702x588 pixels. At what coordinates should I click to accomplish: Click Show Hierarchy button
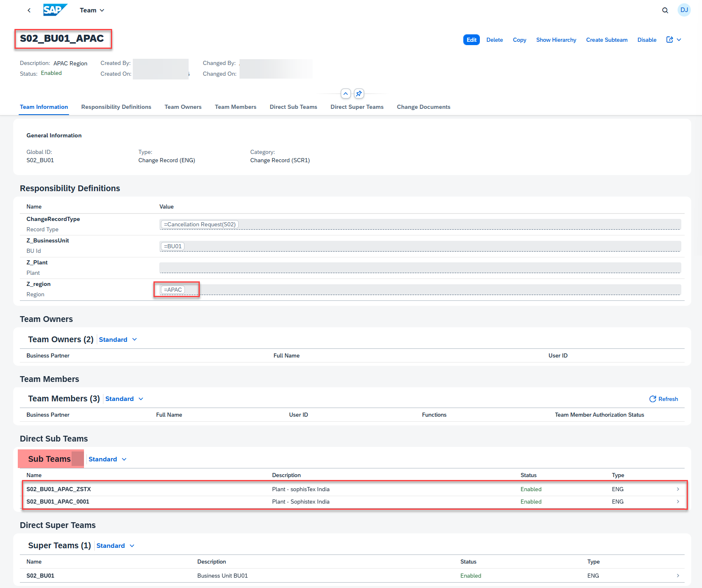coord(556,40)
